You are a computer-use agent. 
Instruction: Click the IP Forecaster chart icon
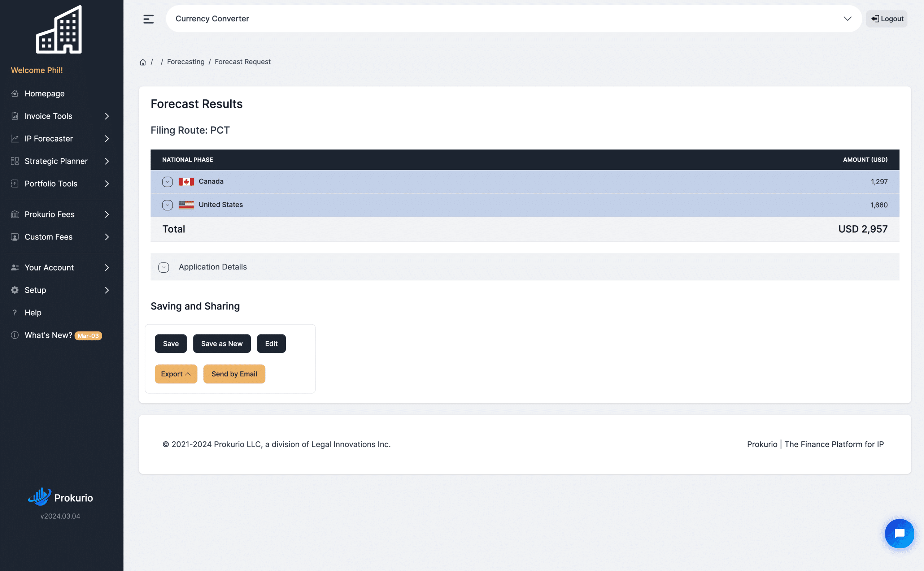click(15, 139)
